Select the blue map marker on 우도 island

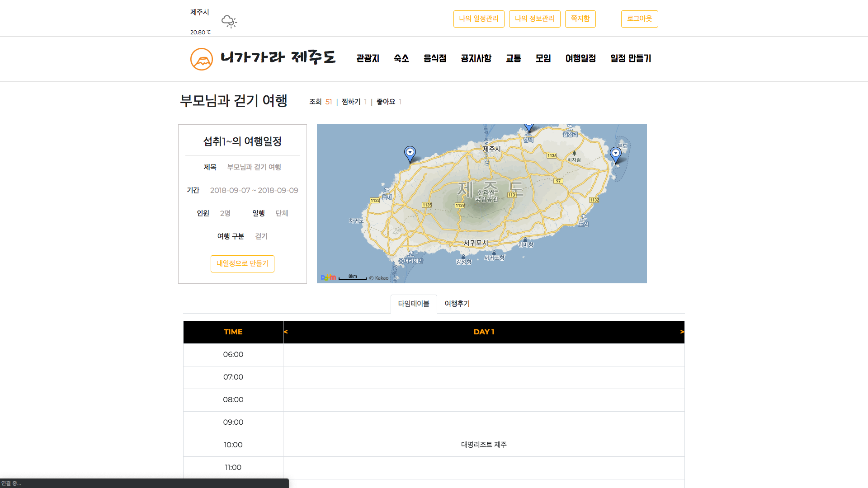616,154
